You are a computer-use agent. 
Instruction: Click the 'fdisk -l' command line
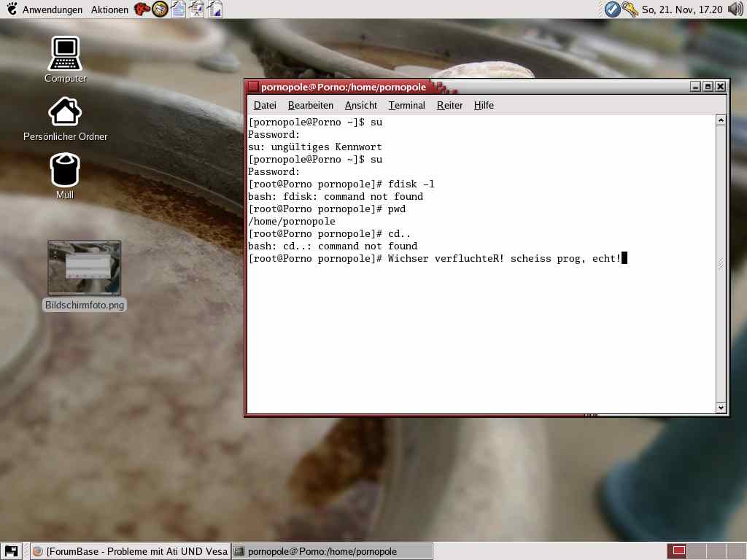341,184
